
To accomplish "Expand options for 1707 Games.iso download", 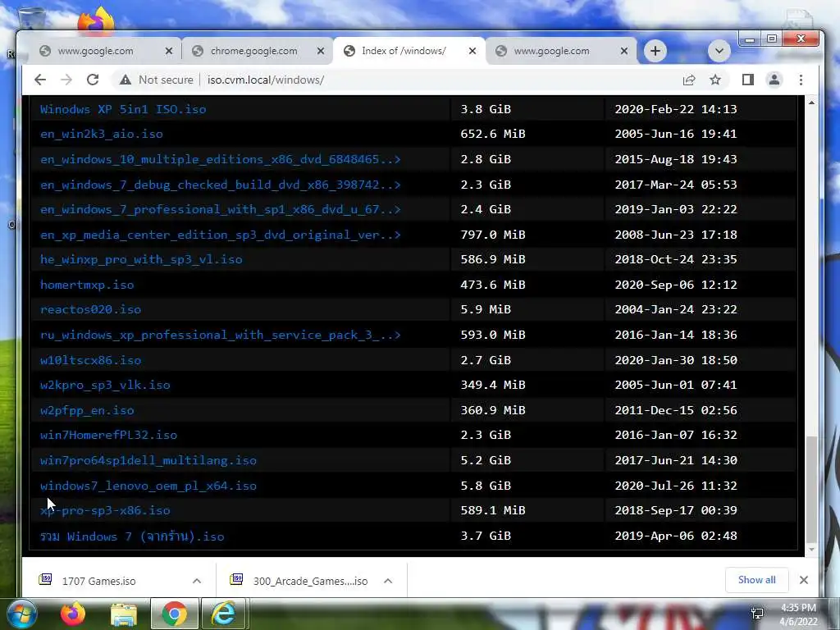I will [x=197, y=581].
